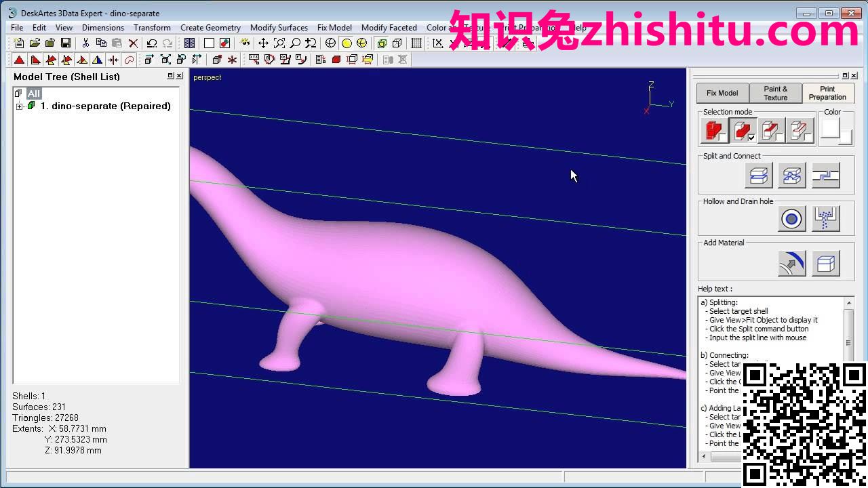Viewport: 868px width, 488px height.
Task: Click the Connect parts icon
Action: [825, 176]
